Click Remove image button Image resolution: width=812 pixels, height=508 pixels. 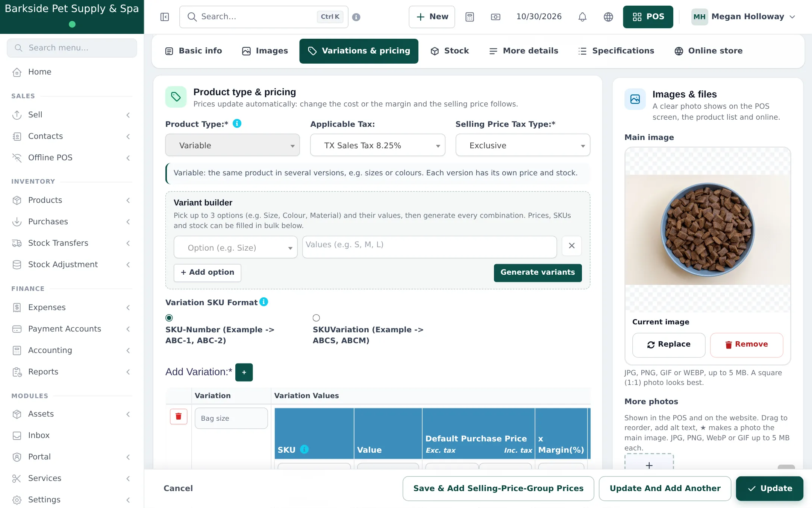[747, 345]
